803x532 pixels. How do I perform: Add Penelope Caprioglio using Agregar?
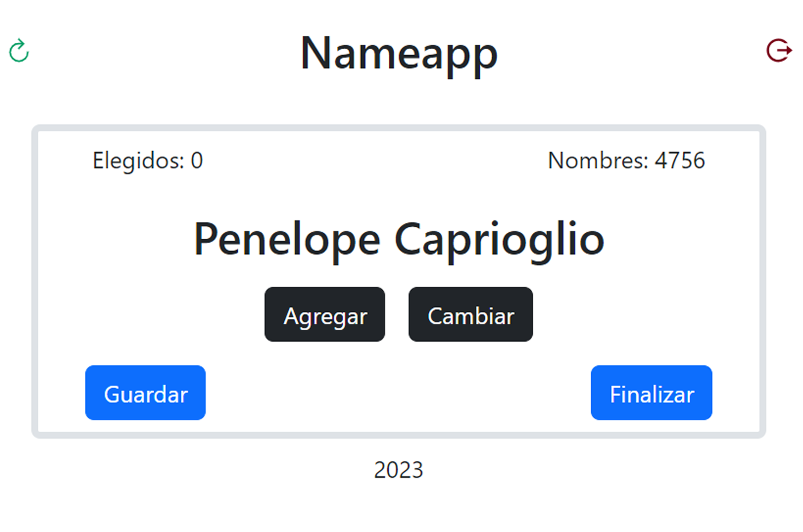[x=324, y=314]
